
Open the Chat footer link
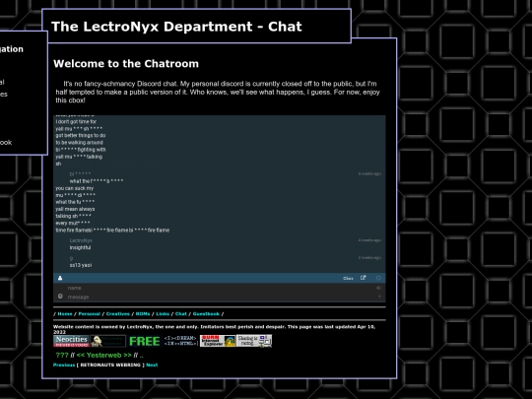point(181,314)
